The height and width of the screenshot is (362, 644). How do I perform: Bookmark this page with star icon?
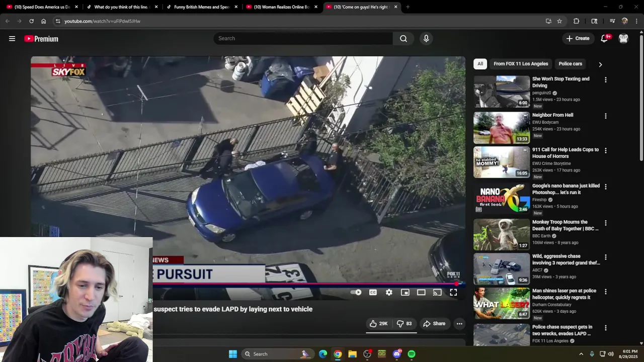pos(559,21)
